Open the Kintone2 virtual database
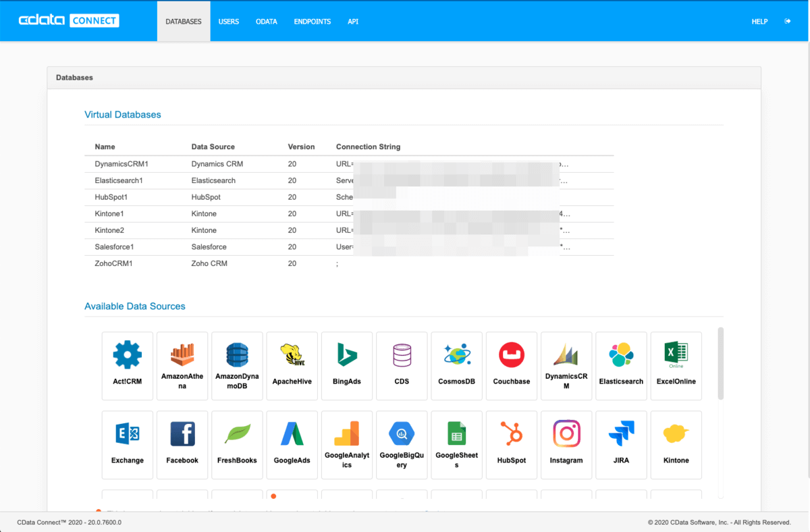Image resolution: width=810 pixels, height=532 pixels. [x=349, y=230]
